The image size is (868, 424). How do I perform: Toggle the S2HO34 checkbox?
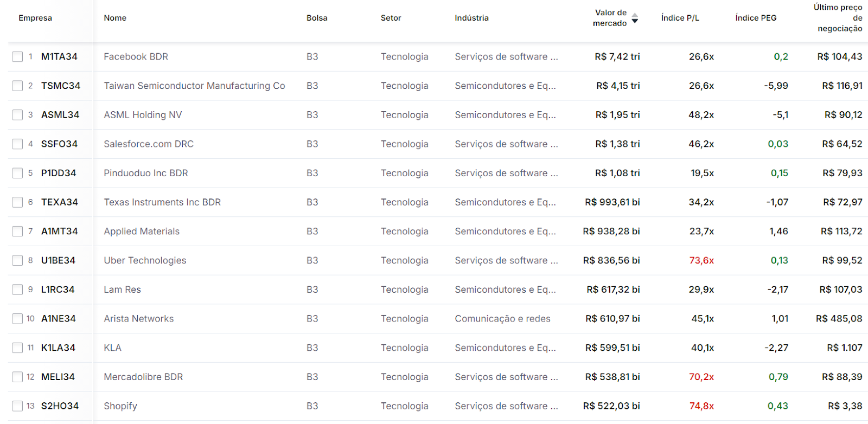[x=18, y=406]
